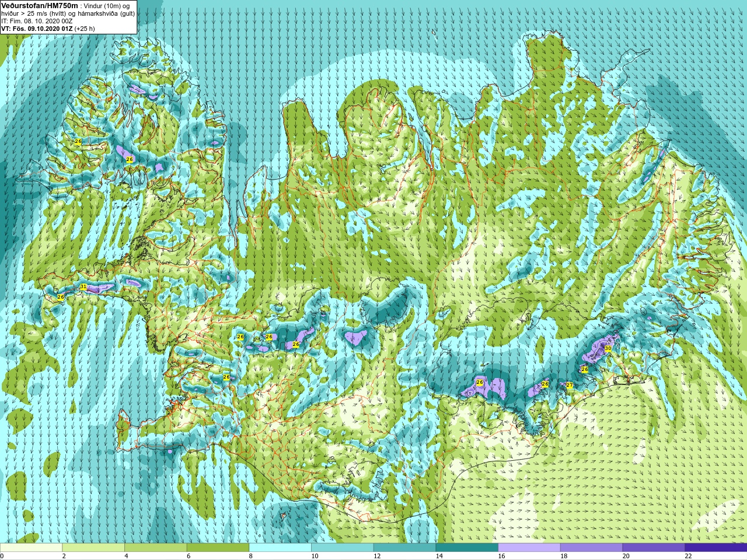Select the pale yellow 0–2 m/s legend swatch
This screenshot has width=747, height=560.
pyautogui.click(x=31, y=548)
